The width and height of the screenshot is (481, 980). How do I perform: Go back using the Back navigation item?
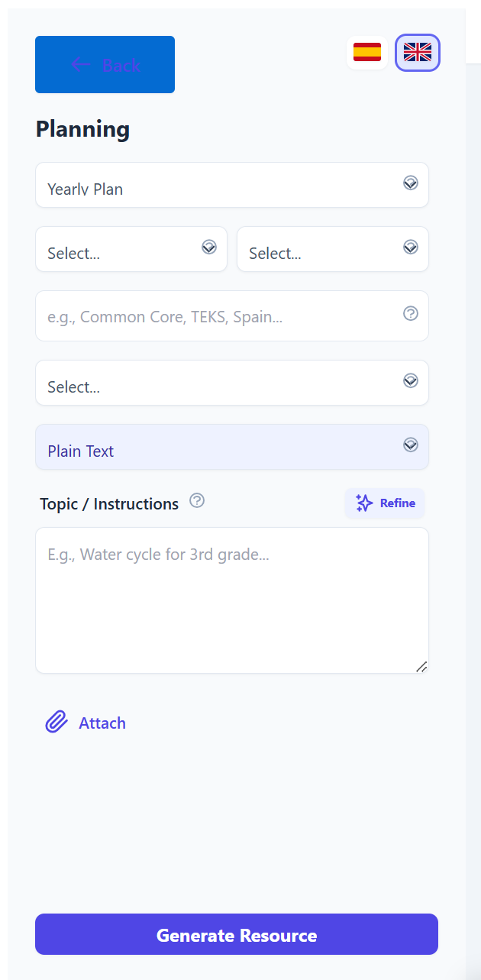[105, 64]
